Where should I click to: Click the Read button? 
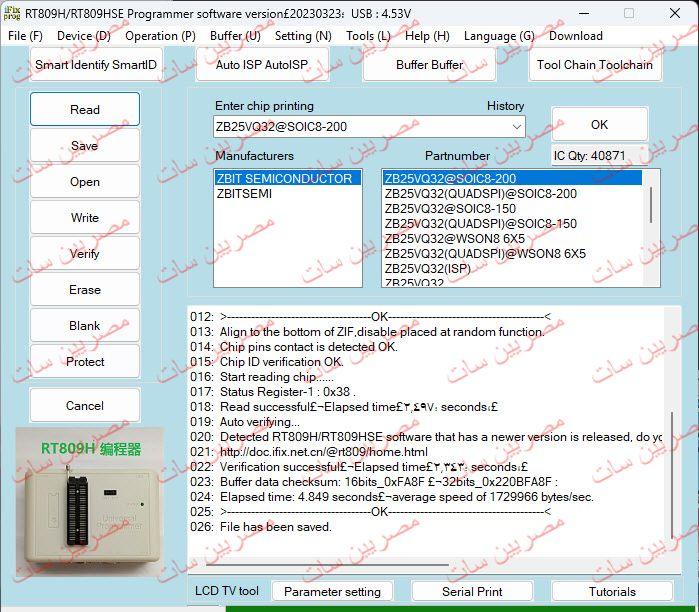click(x=85, y=110)
